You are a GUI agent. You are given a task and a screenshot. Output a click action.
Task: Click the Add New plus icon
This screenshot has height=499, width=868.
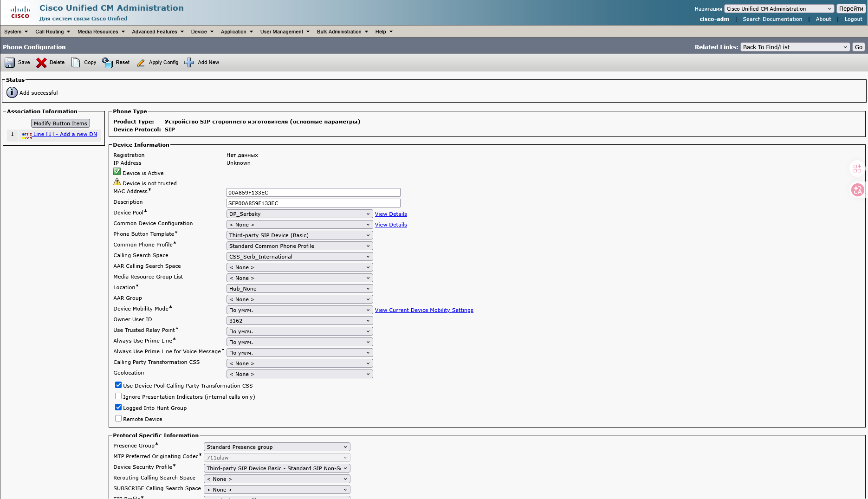coord(189,63)
